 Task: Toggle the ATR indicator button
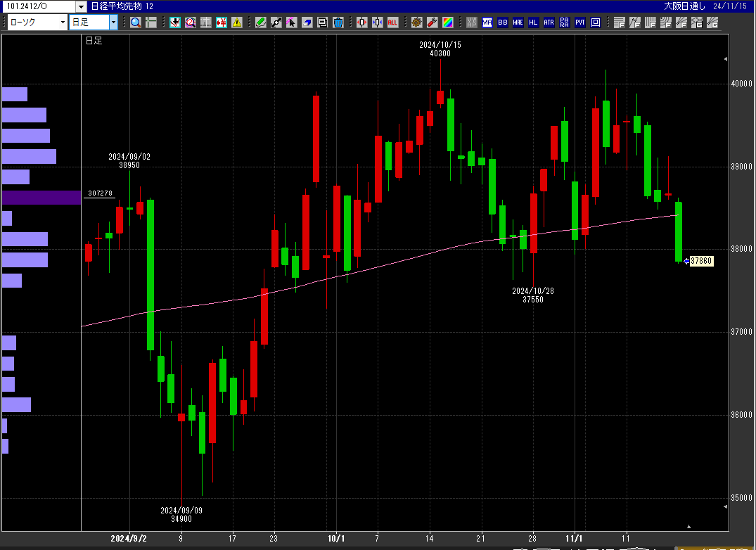pos(549,23)
